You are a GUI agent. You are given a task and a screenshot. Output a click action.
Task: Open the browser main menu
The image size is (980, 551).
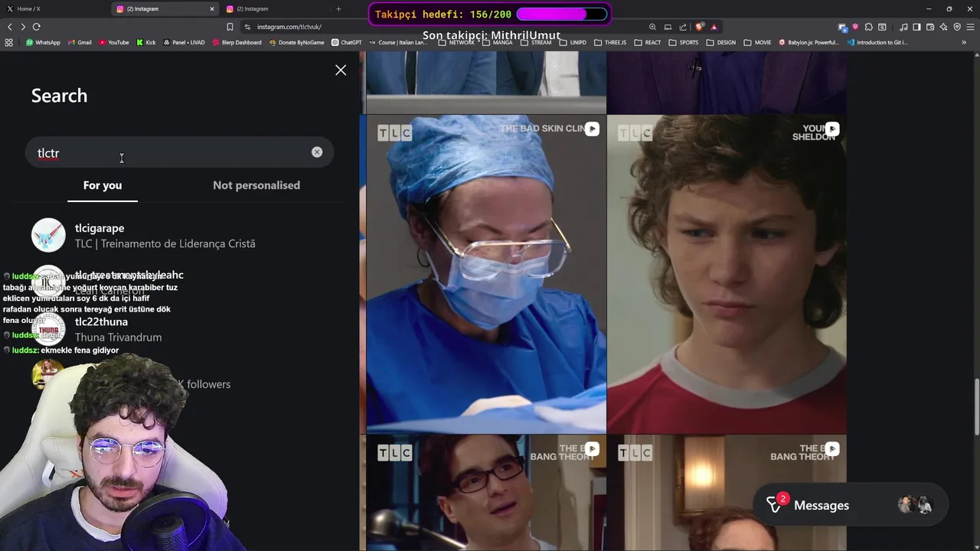click(x=971, y=27)
